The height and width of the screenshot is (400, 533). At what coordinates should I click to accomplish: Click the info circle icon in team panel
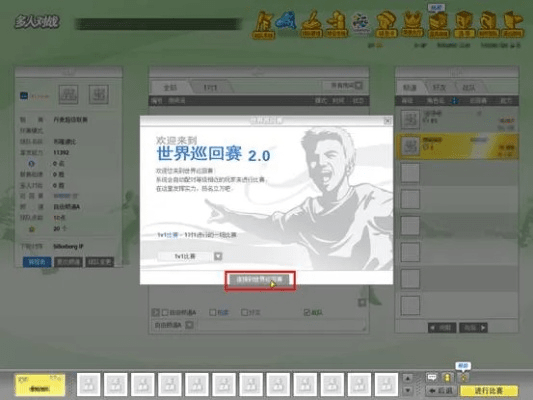(x=31, y=164)
